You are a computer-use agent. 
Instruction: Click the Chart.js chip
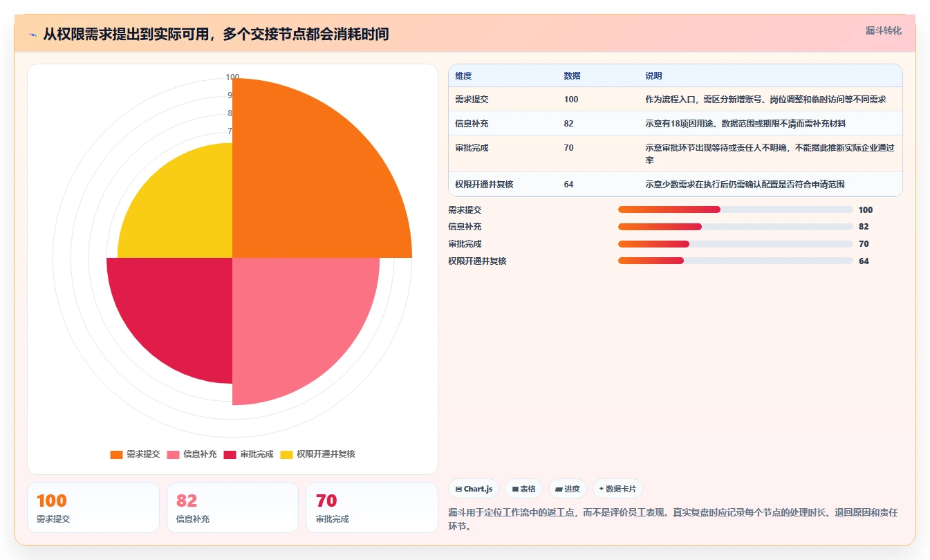(474, 489)
